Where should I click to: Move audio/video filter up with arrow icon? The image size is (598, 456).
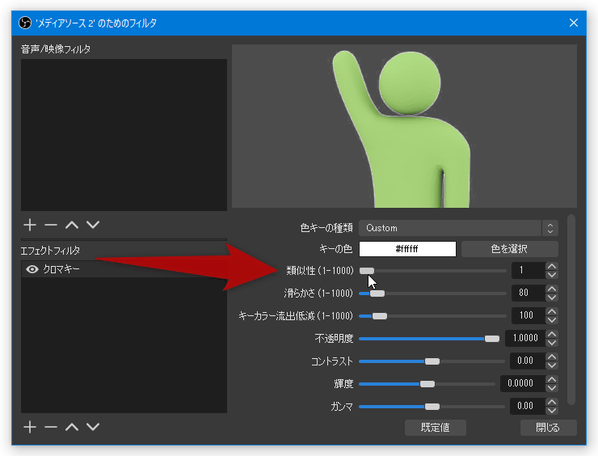point(72,225)
